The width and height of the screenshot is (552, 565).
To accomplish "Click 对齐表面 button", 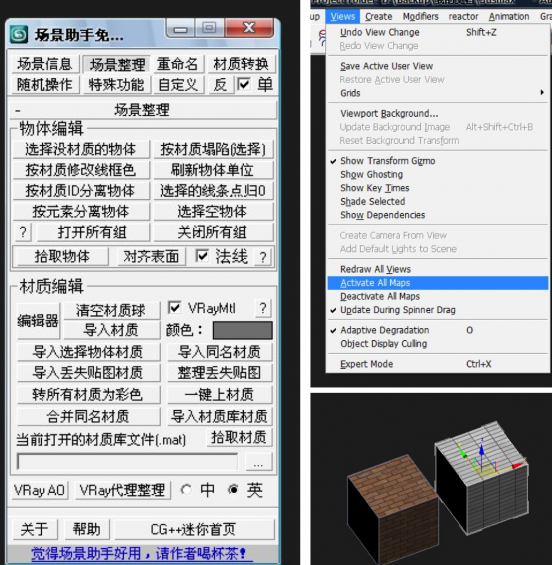I will pos(151,257).
